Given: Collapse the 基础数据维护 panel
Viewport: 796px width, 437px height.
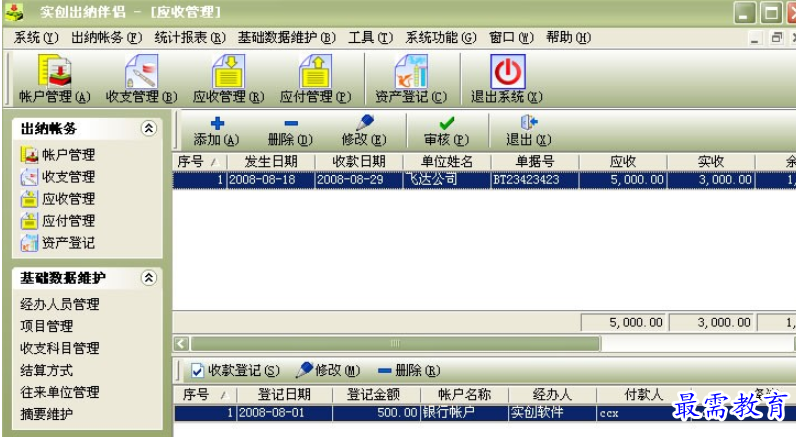Looking at the screenshot, I should [x=149, y=278].
